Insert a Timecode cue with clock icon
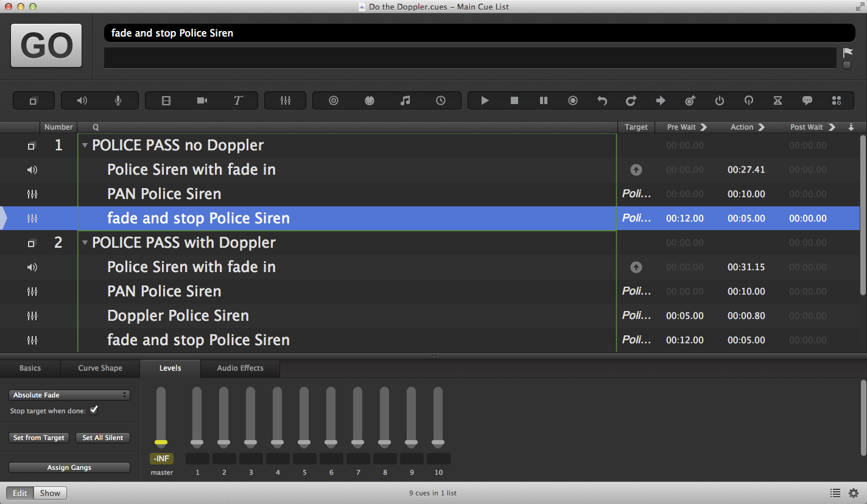Viewport: 867px width, 504px height. 441,100
